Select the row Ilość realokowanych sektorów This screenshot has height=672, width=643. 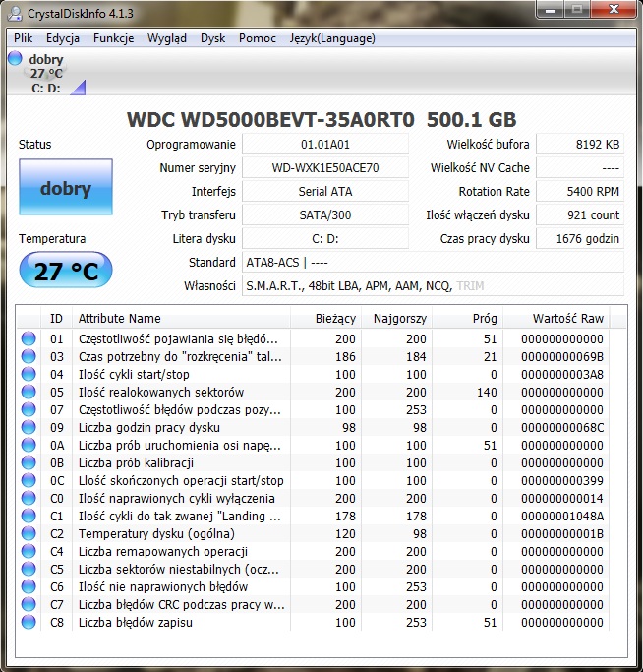point(314,392)
